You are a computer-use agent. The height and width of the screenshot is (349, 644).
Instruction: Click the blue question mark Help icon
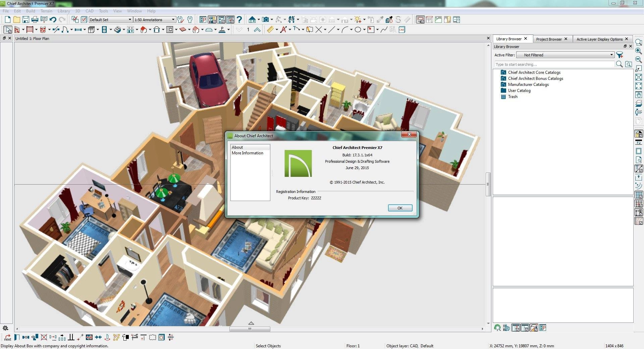pyautogui.click(x=239, y=19)
